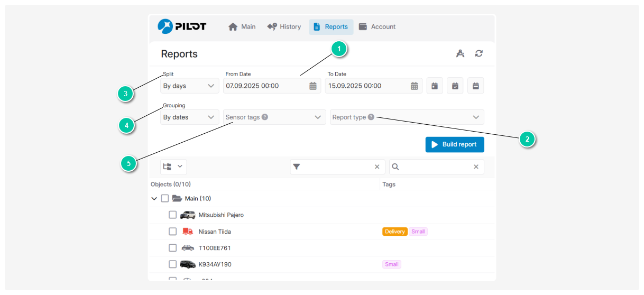Tick the Nissan Tiida checkbox
This screenshot has height=295, width=644.
(172, 231)
